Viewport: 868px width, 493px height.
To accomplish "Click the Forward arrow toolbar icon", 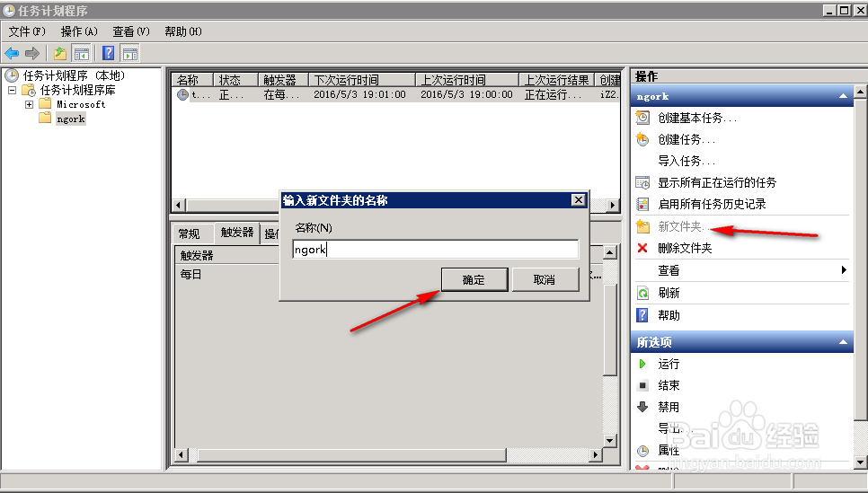I will tap(32, 54).
